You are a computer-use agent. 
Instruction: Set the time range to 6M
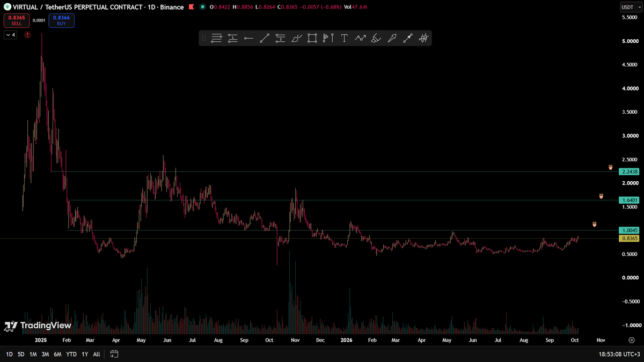click(57, 354)
